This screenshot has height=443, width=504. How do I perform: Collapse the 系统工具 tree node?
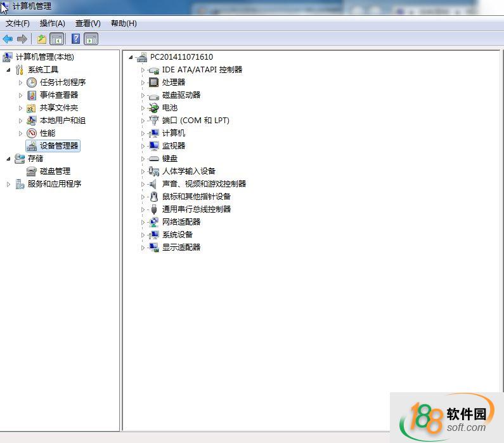(8, 70)
